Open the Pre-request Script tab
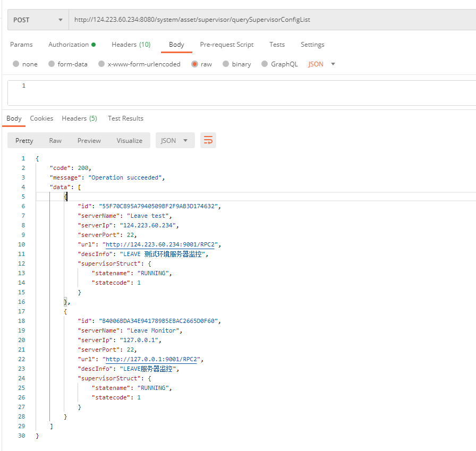The height and width of the screenshot is (451, 476). point(226,45)
